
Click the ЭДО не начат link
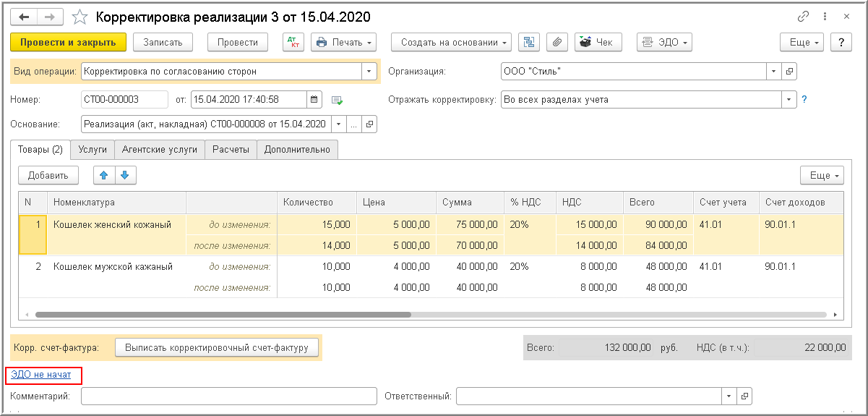click(x=41, y=375)
